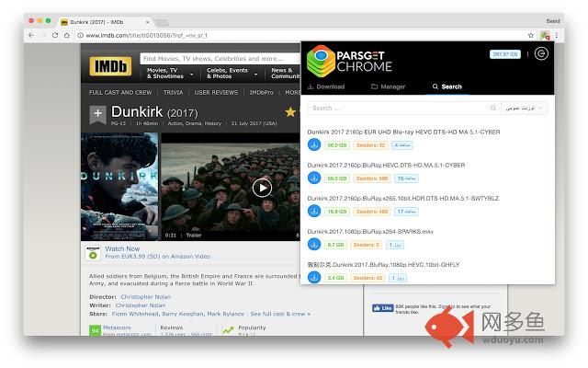The image size is (588, 368).
Task: Open the TRIVIA section
Action: click(x=173, y=92)
